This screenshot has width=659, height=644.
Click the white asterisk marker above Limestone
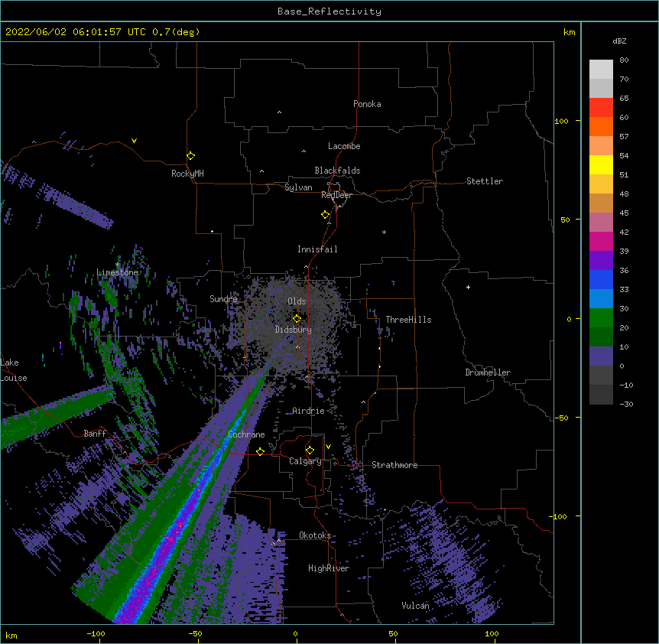click(x=117, y=265)
